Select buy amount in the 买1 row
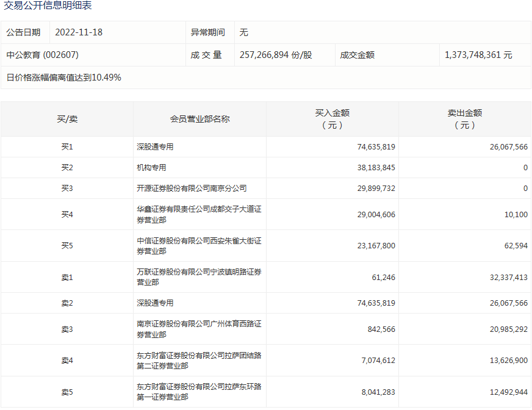The image size is (532, 410). [376, 146]
